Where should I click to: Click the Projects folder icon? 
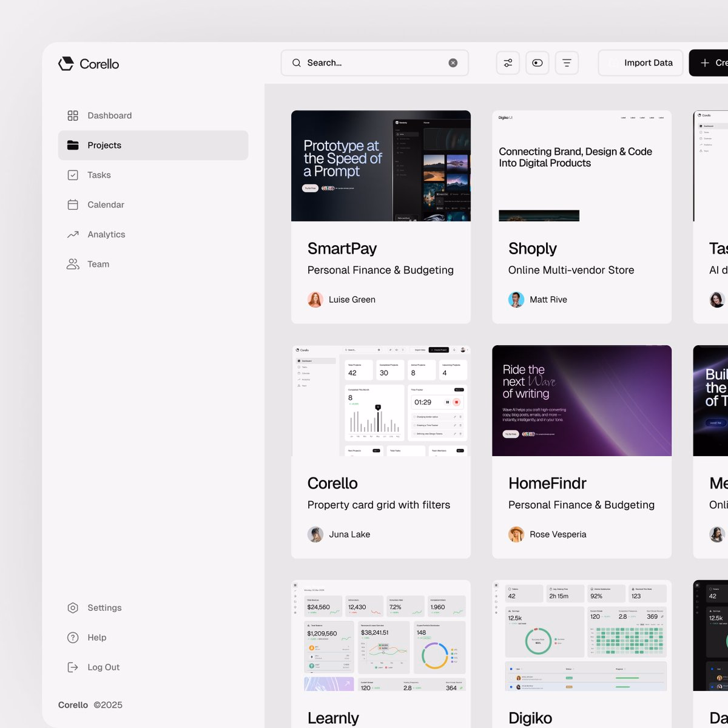(x=73, y=145)
